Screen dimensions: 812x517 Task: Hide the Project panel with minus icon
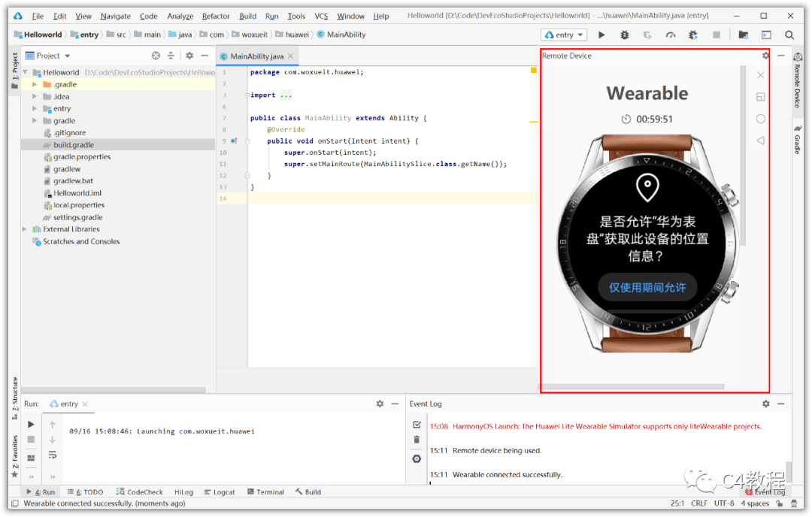tap(205, 56)
